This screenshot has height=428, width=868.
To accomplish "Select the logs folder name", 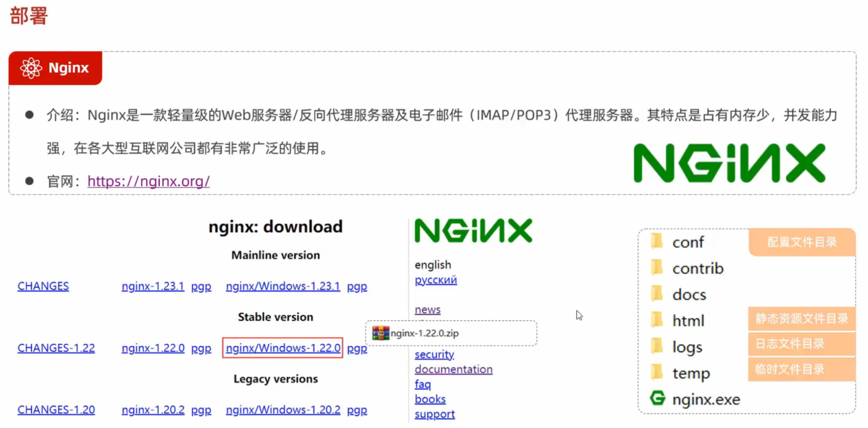I will pos(687,347).
